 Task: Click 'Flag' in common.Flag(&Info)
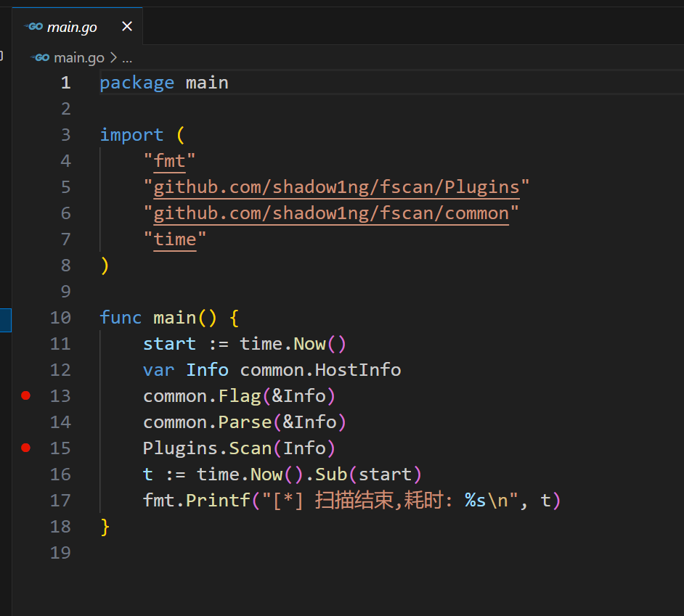pos(240,396)
